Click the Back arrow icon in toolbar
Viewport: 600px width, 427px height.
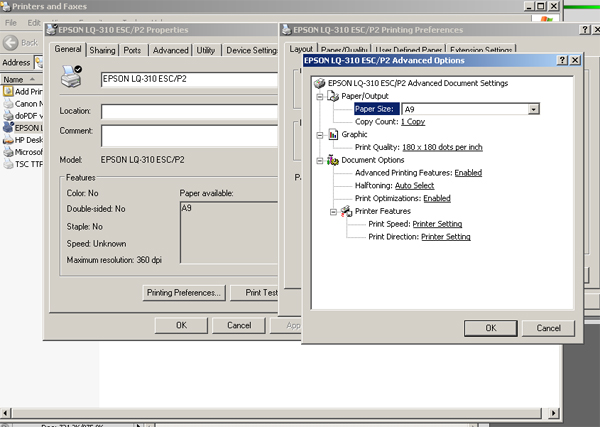[x=10, y=42]
